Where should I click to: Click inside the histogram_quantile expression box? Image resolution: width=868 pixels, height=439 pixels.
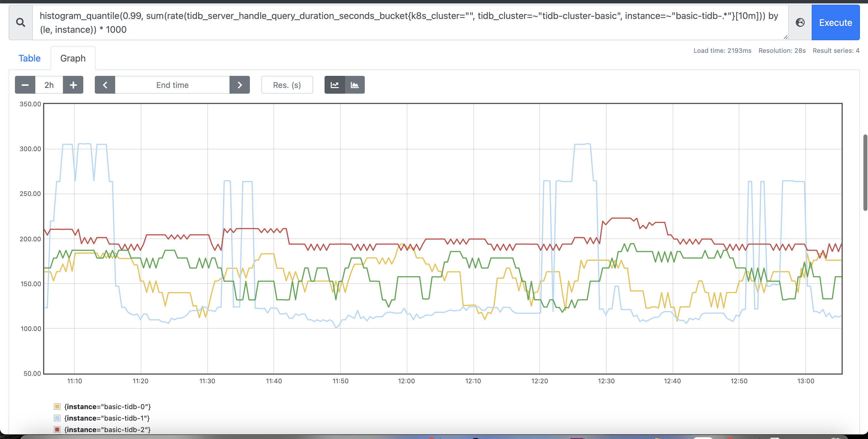pos(404,23)
